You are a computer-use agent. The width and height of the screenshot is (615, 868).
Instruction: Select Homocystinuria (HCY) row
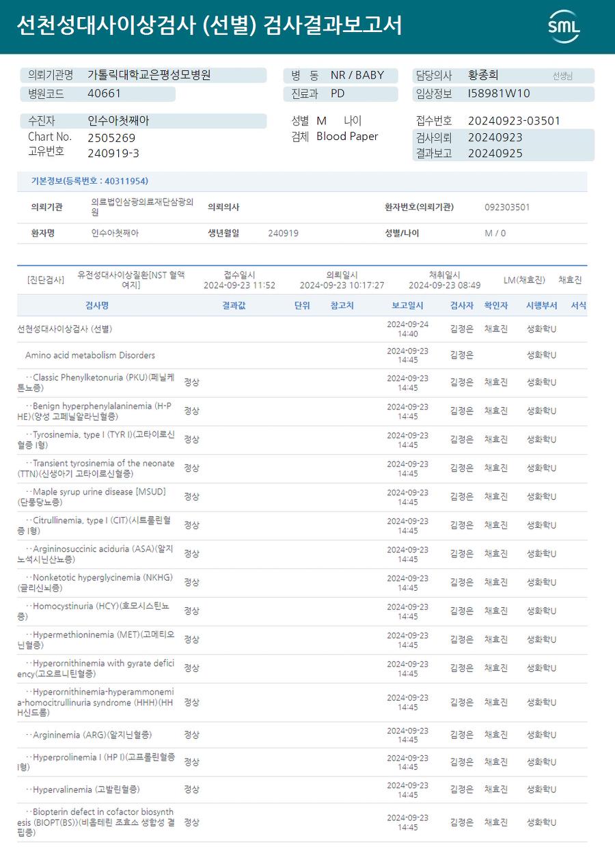[302, 611]
